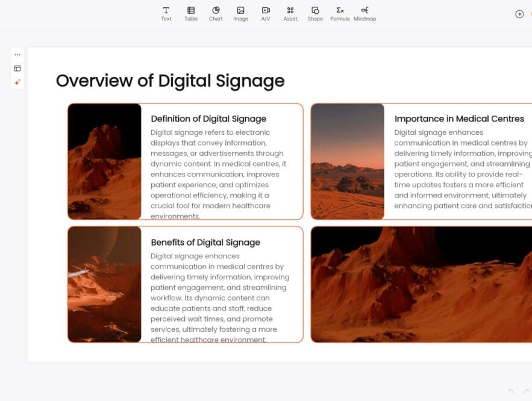Open the slide layout panel icon
Image resolution: width=532 pixels, height=401 pixels.
click(x=17, y=68)
